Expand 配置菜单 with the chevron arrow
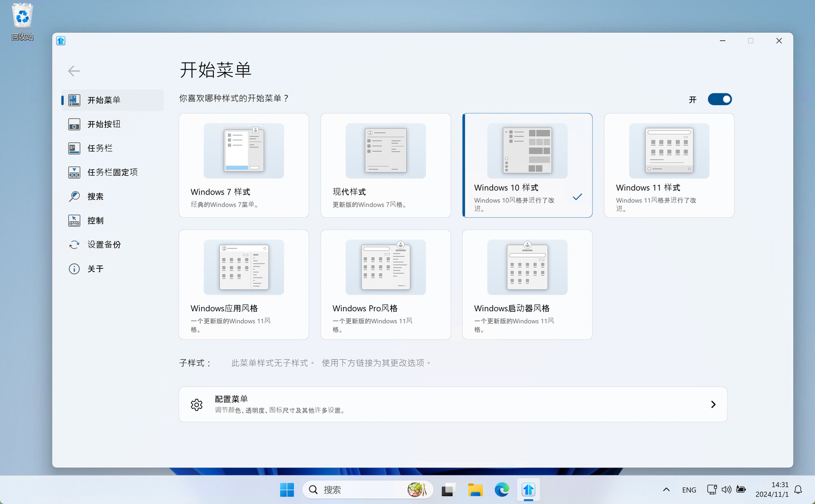This screenshot has width=815, height=504. click(713, 405)
